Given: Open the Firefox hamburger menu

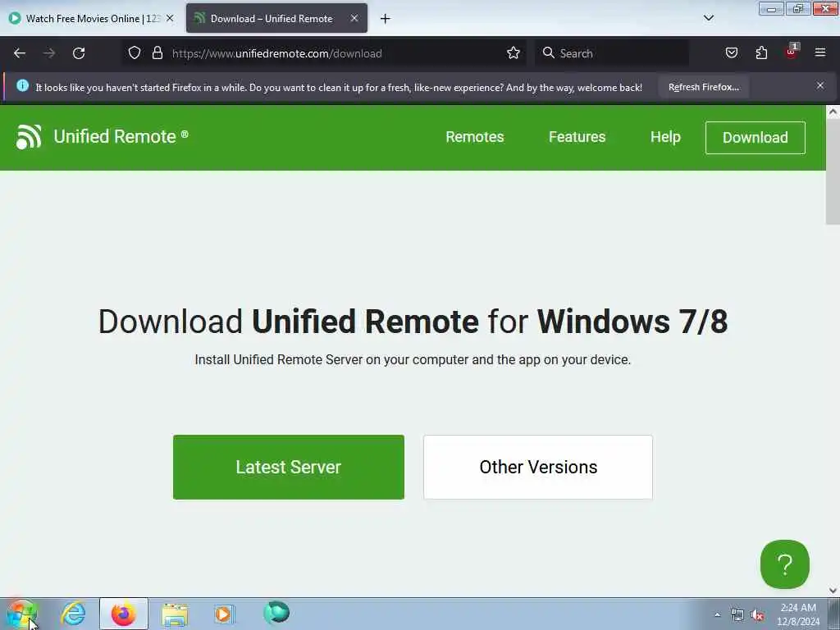Looking at the screenshot, I should pyautogui.click(x=820, y=52).
